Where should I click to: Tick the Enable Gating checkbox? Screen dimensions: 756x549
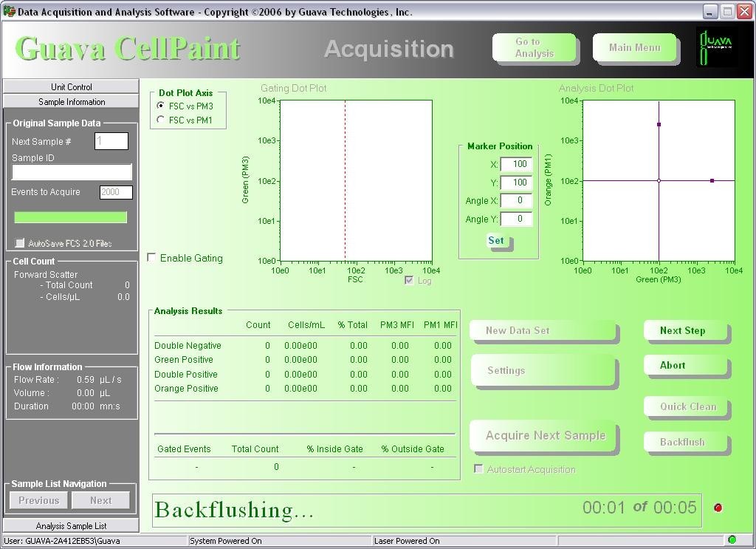point(151,258)
